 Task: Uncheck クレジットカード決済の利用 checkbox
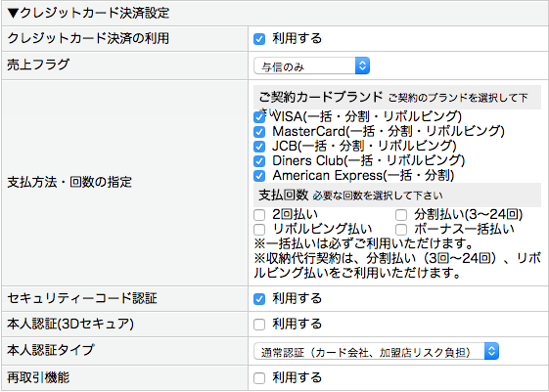259,39
